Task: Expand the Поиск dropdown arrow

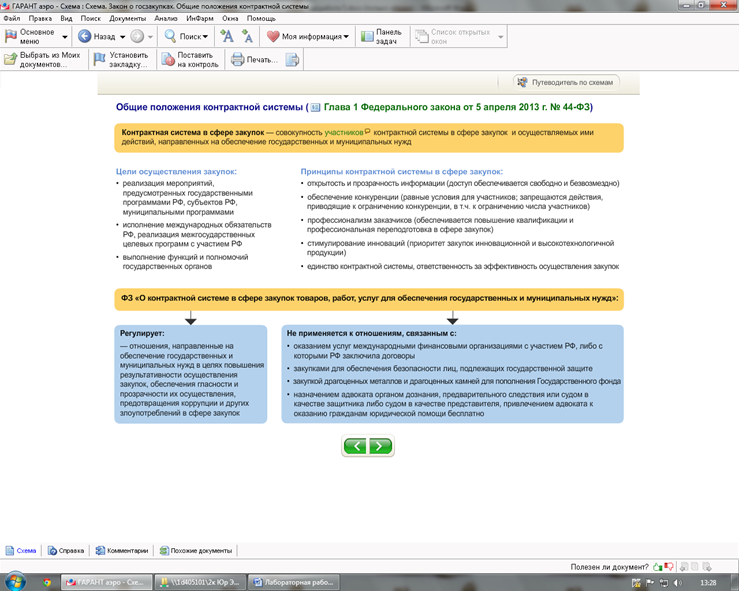Action: 205,37
